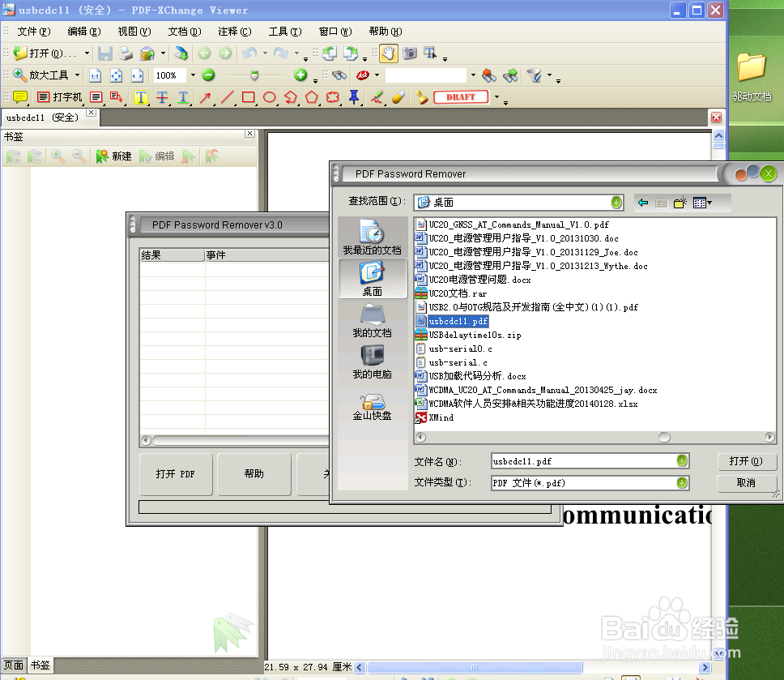784x680 pixels.
Task: Expand the zoom percentage dropdown
Action: pyautogui.click(x=193, y=75)
